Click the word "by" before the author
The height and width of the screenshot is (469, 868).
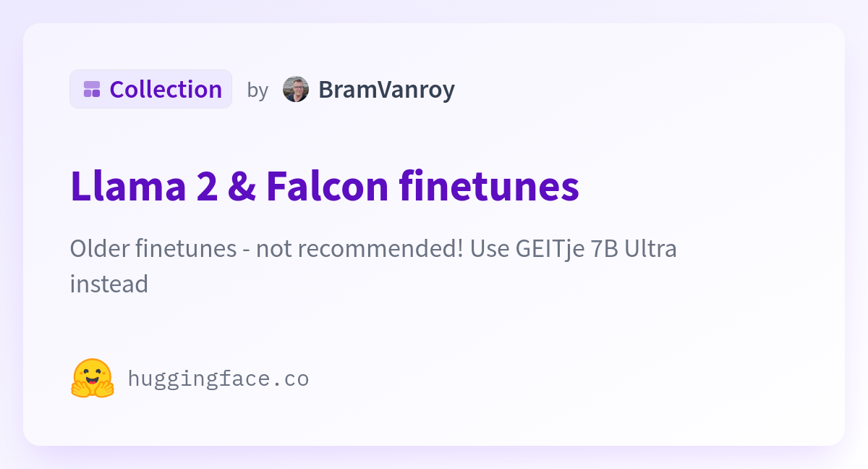pos(258,90)
